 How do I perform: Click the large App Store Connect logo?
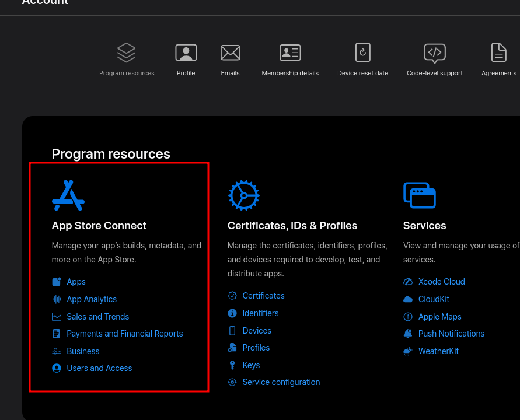(68, 195)
